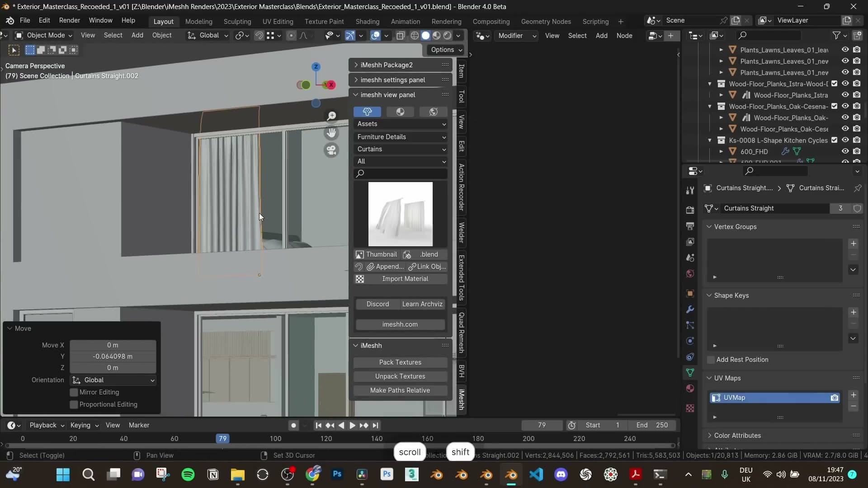Click the zoom magnifier gizmo in the viewport

tap(331, 116)
